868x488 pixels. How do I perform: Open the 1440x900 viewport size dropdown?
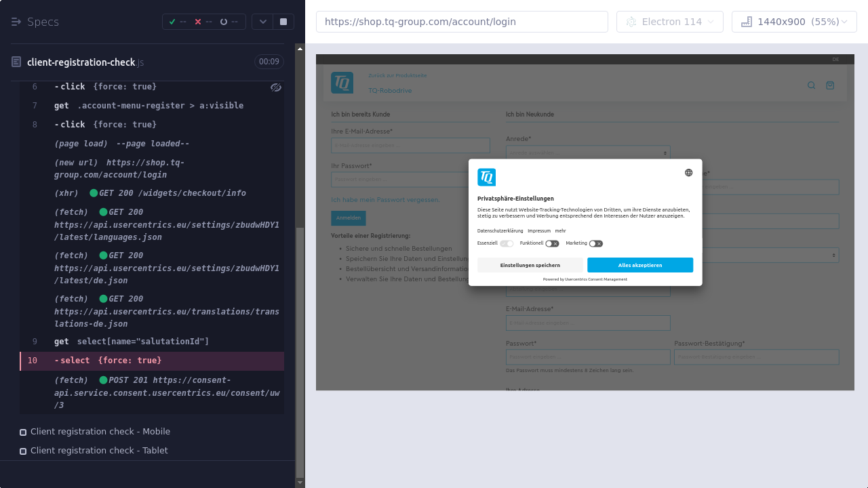(793, 22)
